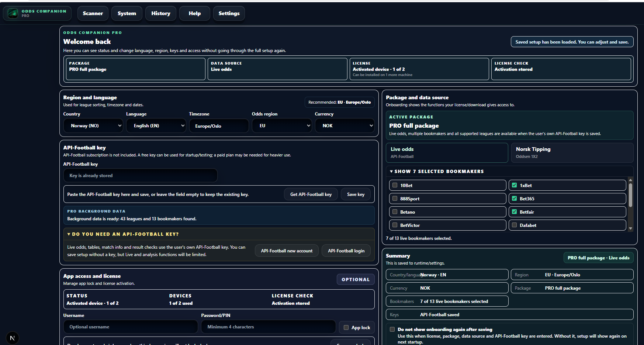Uncheck the Betfair bookmaker checkbox

[x=515, y=212]
